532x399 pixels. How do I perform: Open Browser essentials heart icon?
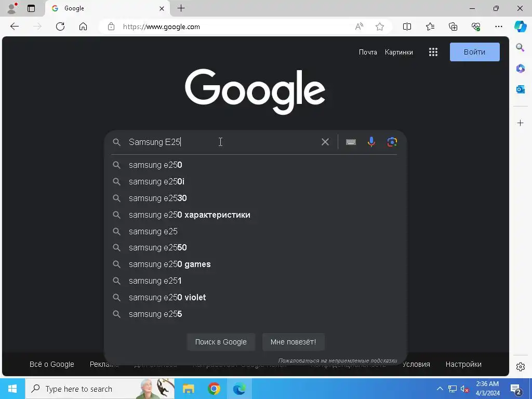click(476, 26)
